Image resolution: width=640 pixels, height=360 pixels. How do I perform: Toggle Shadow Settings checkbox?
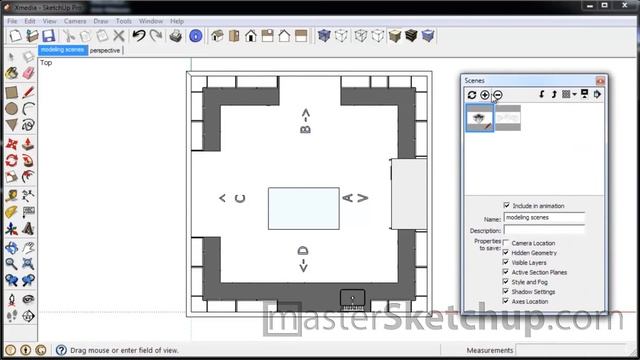click(x=506, y=291)
